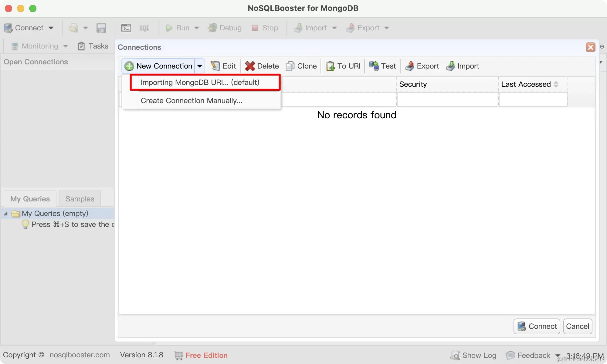Click the green New Connection plus icon
This screenshot has height=364, width=607.
point(129,66)
